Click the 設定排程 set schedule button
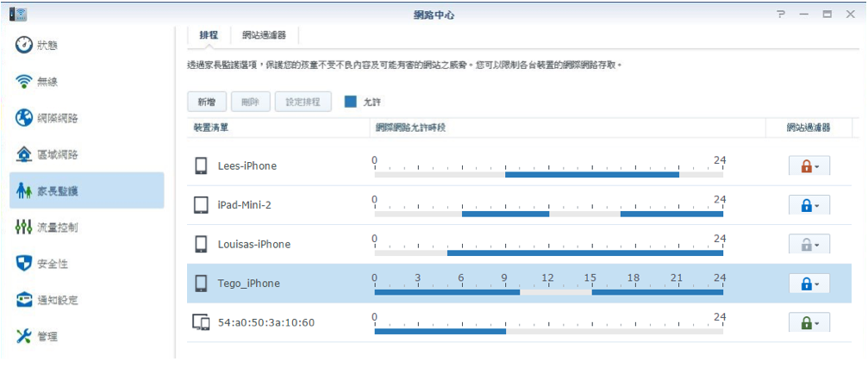 click(x=303, y=102)
